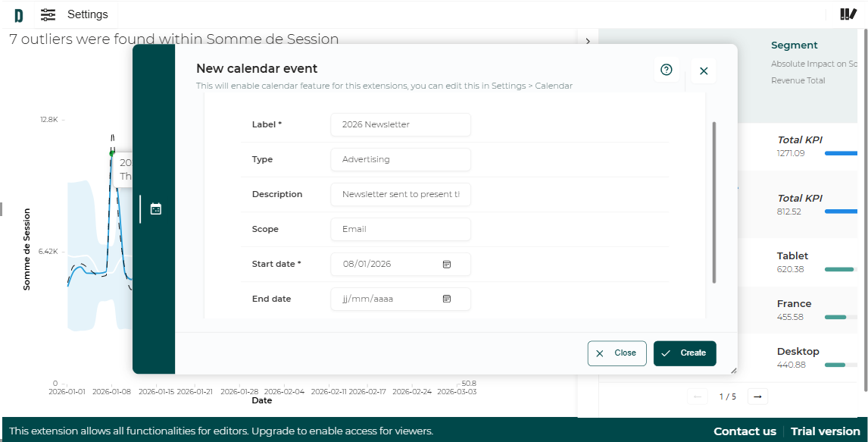Collapse the side panel chevron
This screenshot has height=442, width=868.
588,41
